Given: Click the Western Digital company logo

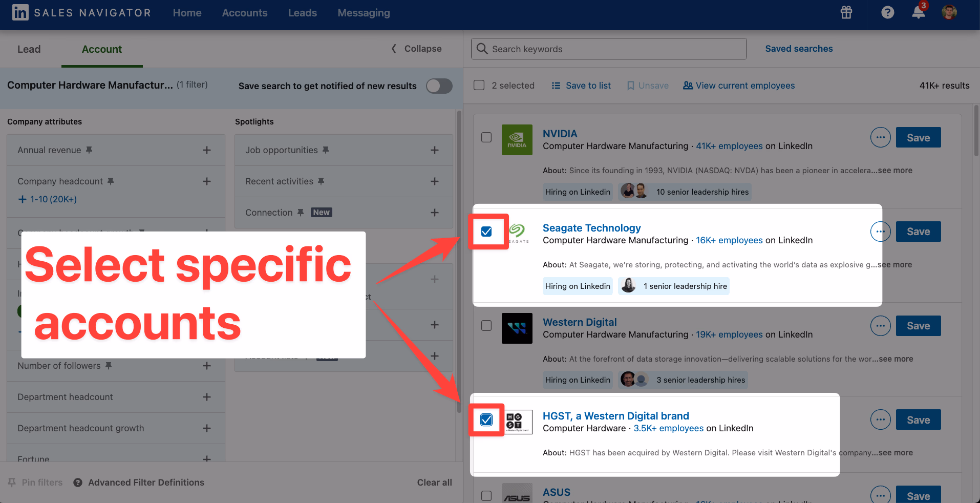Looking at the screenshot, I should click(517, 328).
